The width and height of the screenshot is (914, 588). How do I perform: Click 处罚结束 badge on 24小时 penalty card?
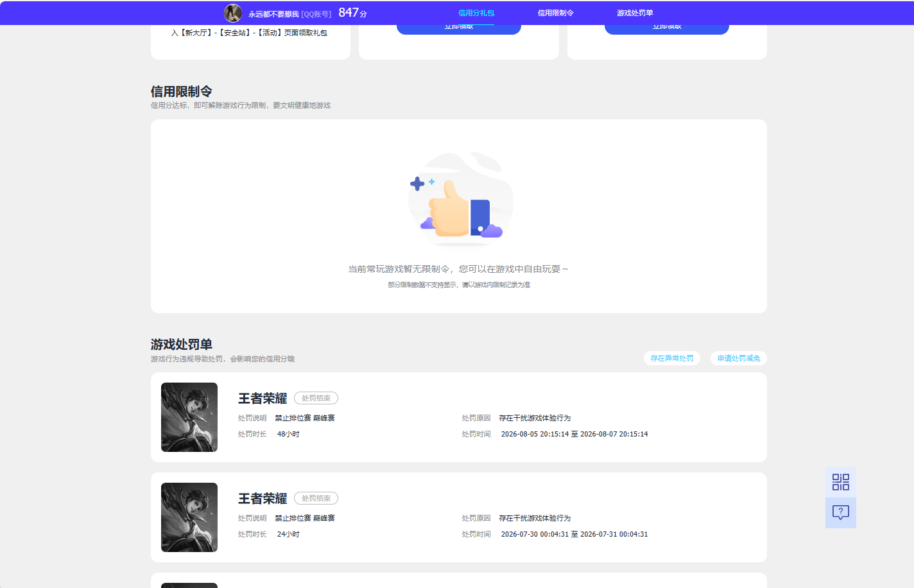[x=316, y=498]
